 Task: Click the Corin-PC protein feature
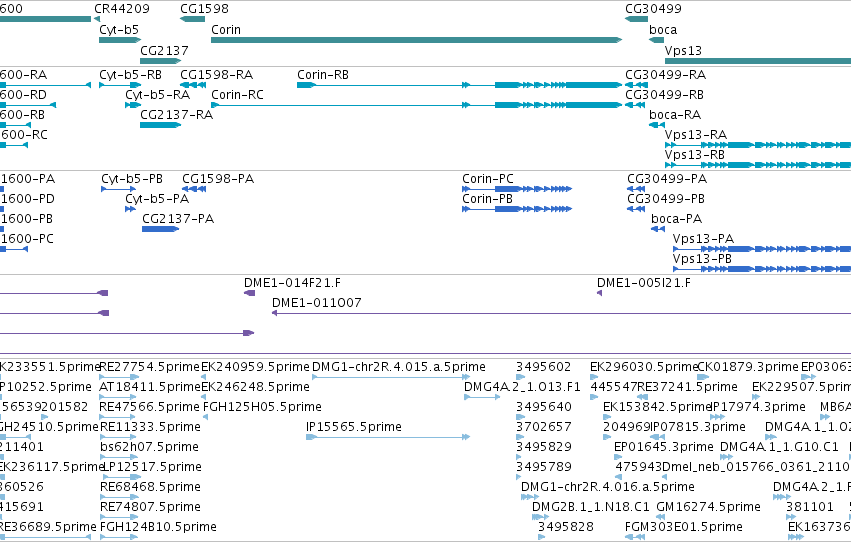(517, 189)
